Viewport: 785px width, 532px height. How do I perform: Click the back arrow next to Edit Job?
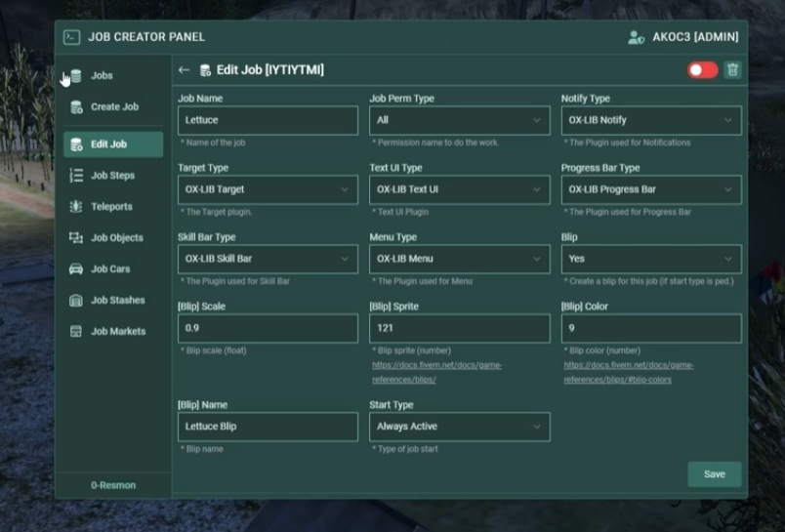pos(185,70)
